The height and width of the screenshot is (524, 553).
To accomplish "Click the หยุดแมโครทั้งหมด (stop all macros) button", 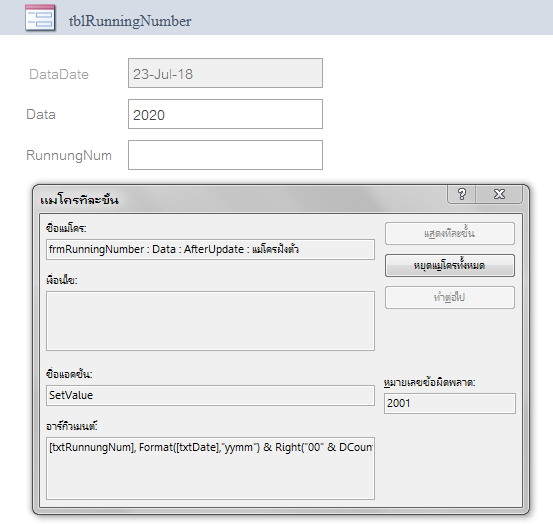I will pyautogui.click(x=450, y=266).
